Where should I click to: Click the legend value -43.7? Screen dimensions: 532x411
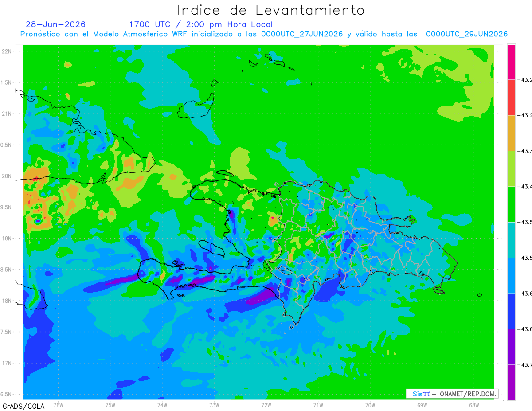[526, 365]
